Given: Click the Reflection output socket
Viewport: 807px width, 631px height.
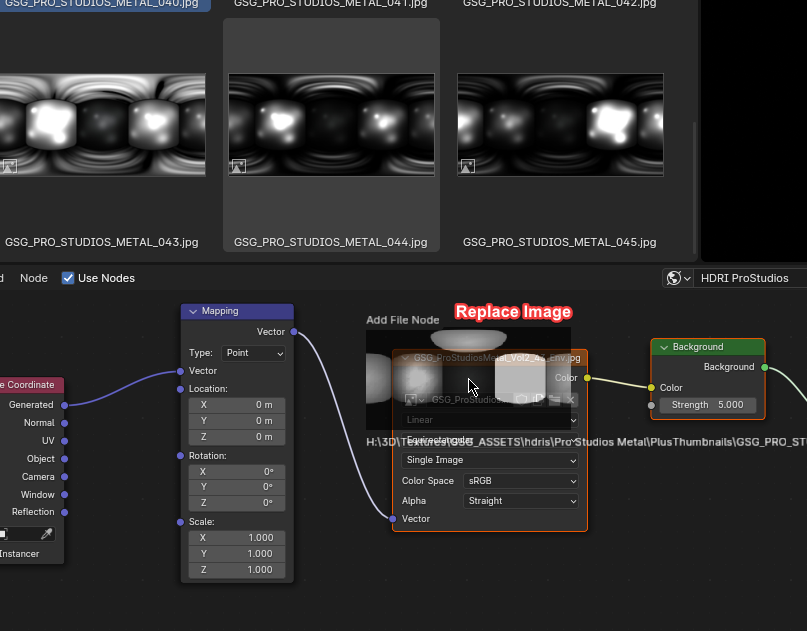Looking at the screenshot, I should click(64, 512).
